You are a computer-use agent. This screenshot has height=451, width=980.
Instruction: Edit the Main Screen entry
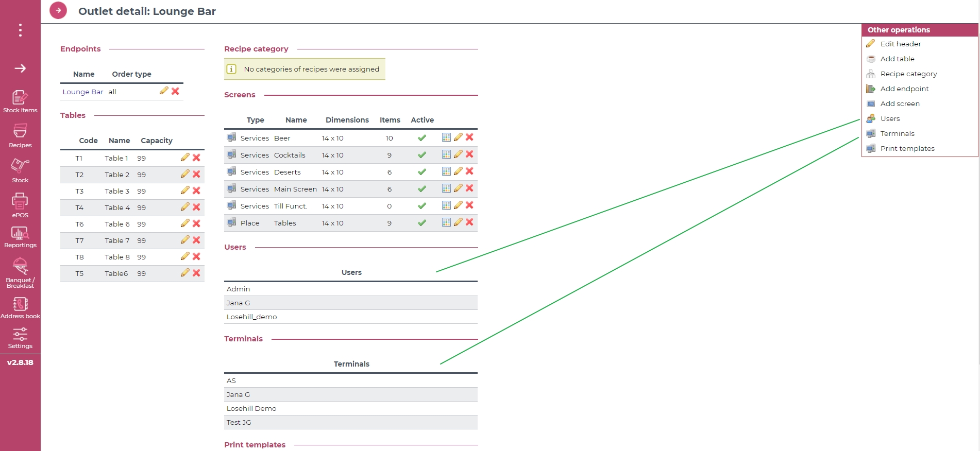[x=458, y=188]
